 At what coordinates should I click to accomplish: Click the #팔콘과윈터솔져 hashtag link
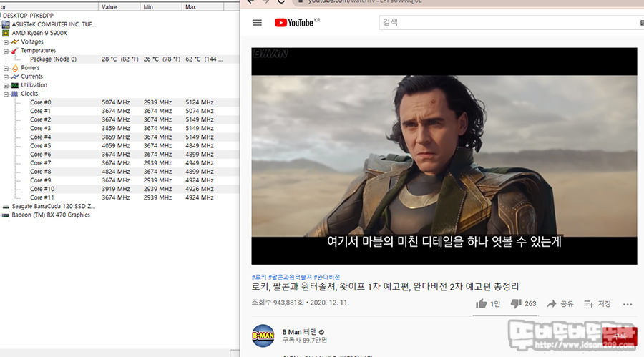click(290, 278)
